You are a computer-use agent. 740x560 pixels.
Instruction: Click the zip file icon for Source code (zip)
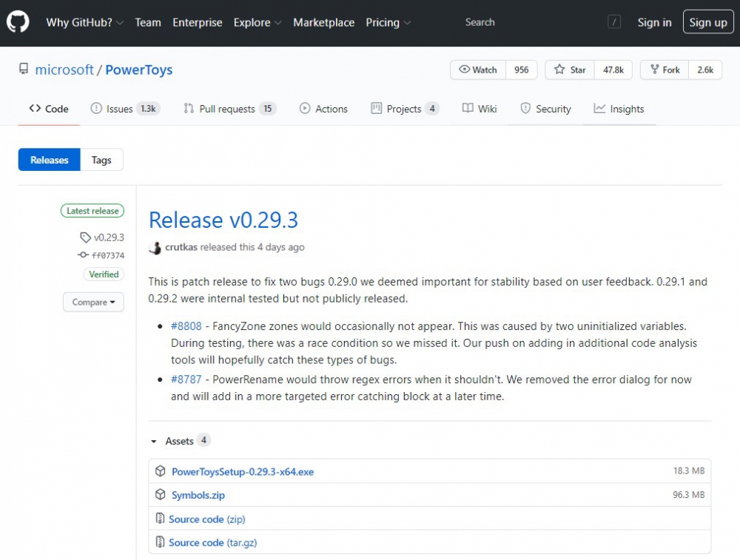point(160,519)
